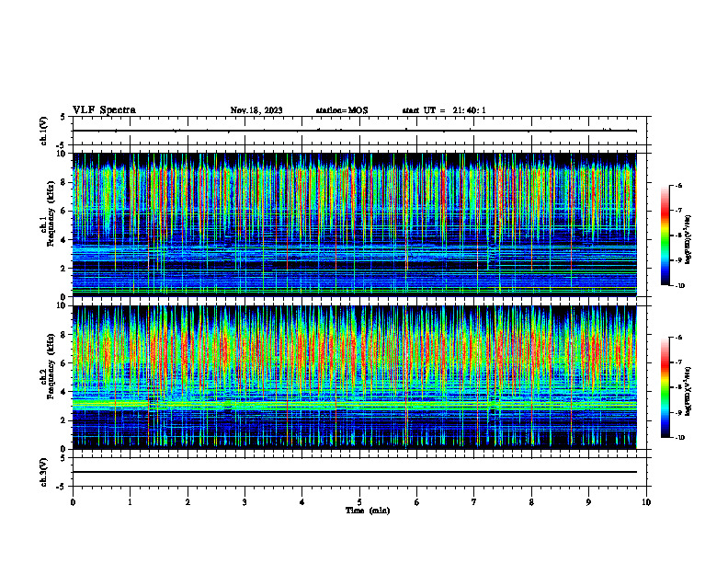Click the time axis tick label "7"
Screen dimensions: 728x563
tap(474, 502)
